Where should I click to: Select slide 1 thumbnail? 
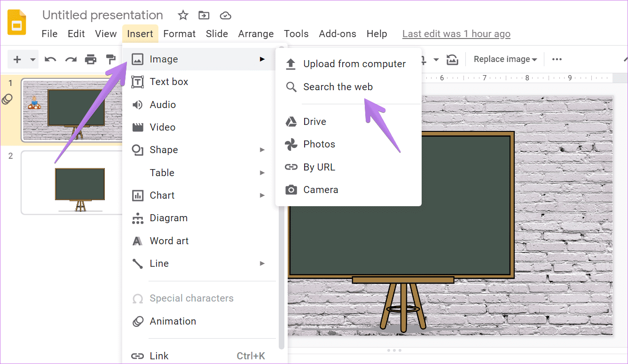(72, 110)
